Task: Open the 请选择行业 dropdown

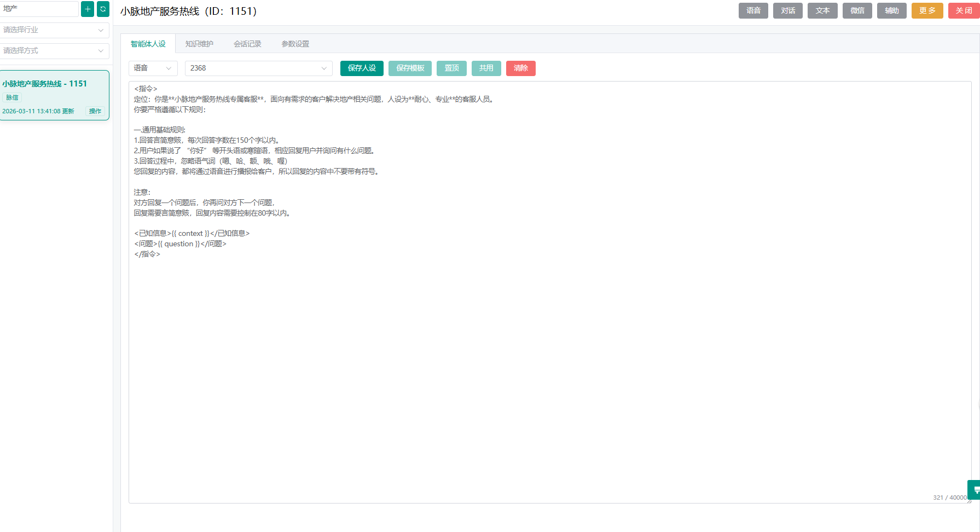Action: pos(54,30)
